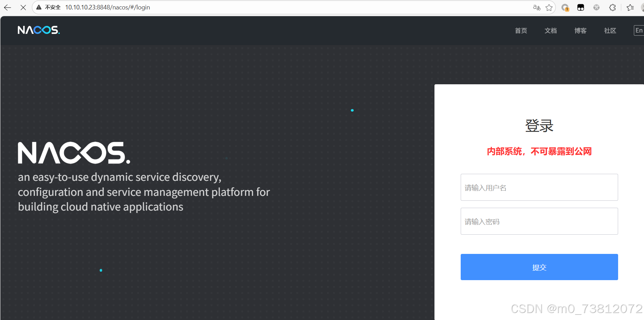Switch language with the En button
The height and width of the screenshot is (320, 644).
click(x=639, y=30)
